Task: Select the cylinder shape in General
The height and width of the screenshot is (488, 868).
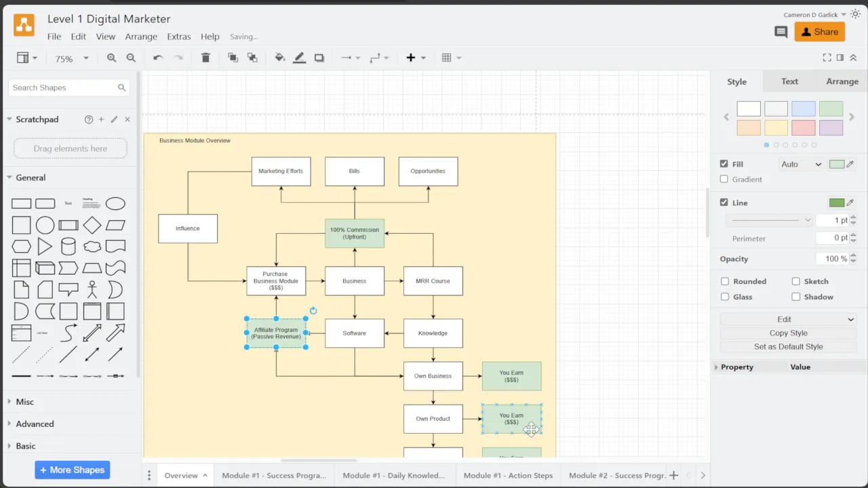Action: [x=68, y=247]
